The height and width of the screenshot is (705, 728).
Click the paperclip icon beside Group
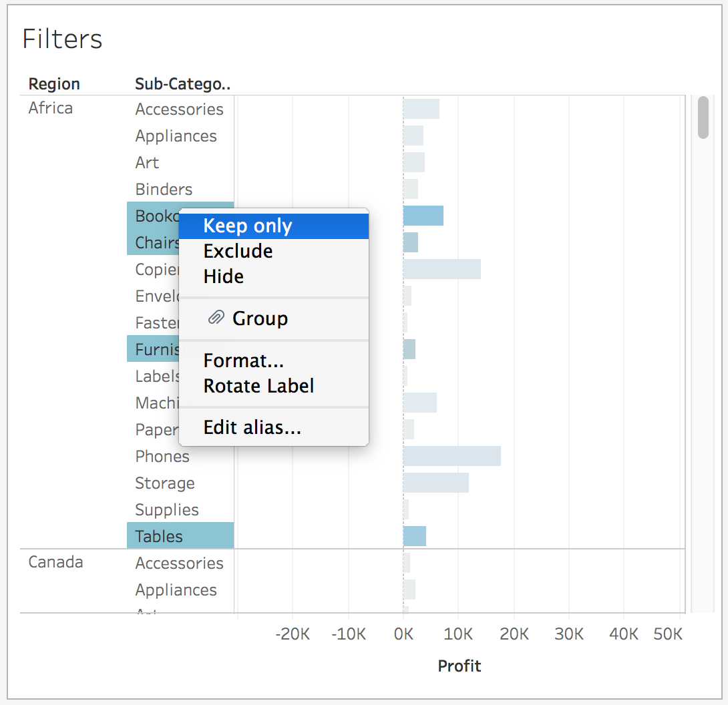click(x=215, y=318)
